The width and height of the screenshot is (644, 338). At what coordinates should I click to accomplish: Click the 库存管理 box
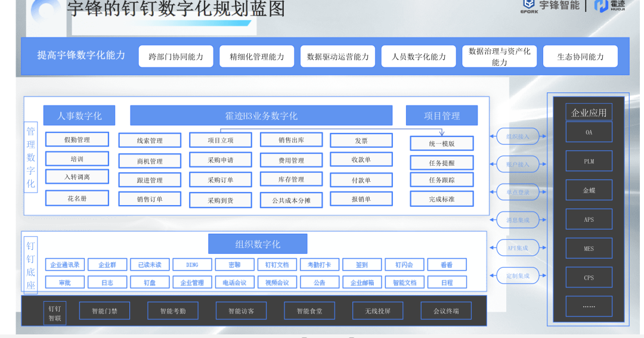pos(291,179)
